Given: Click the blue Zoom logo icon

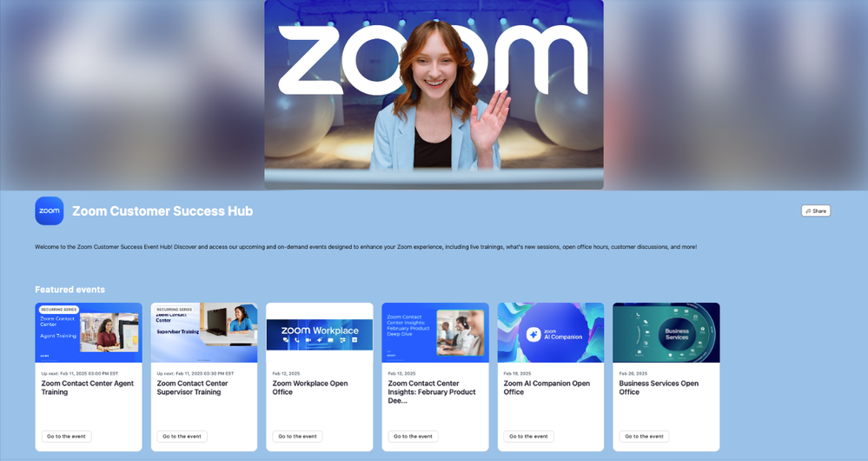Looking at the screenshot, I should pos(50,210).
